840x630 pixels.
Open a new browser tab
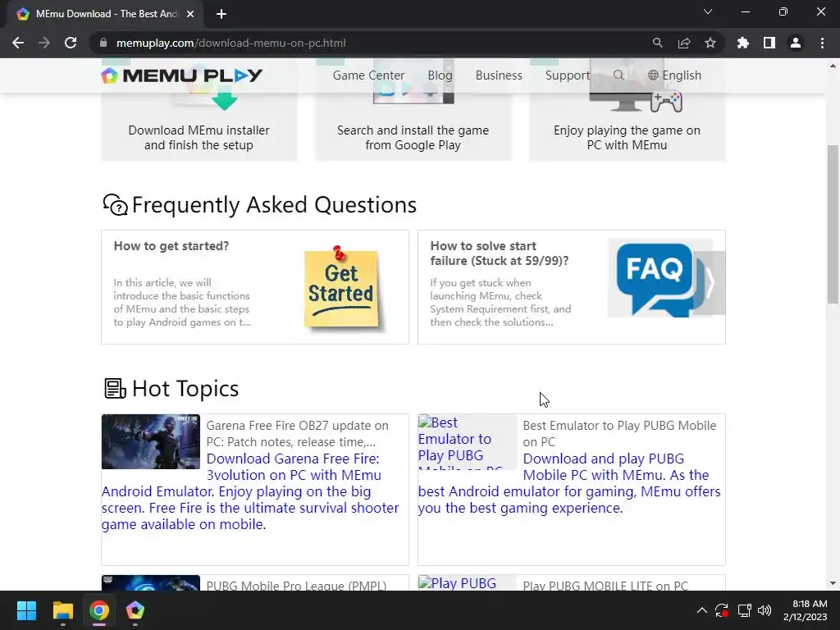coord(221,14)
